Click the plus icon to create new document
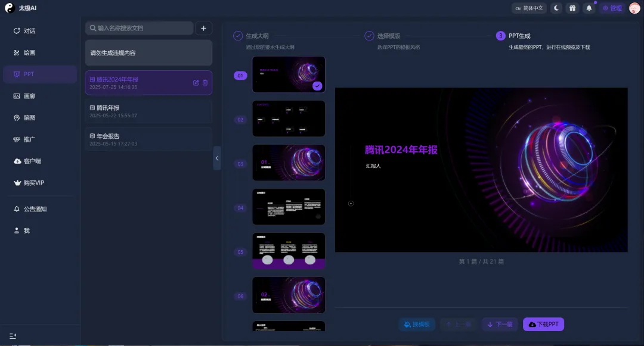This screenshot has height=346, width=644. pyautogui.click(x=203, y=28)
